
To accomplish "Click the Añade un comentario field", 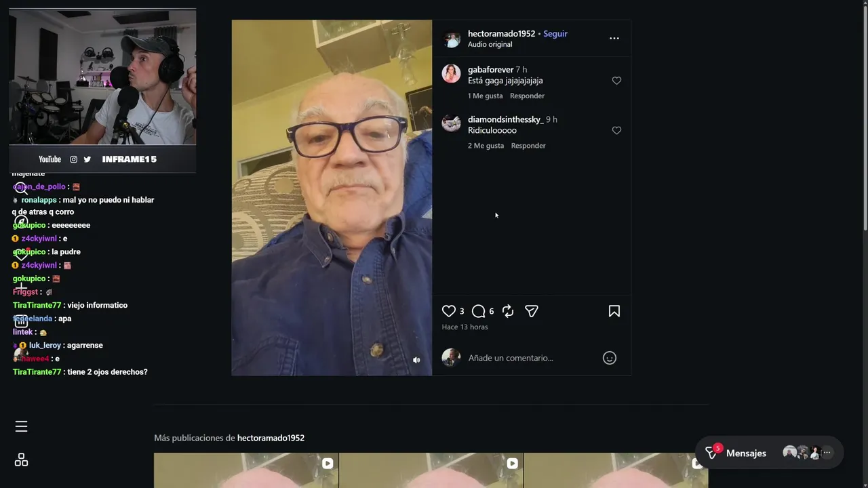I will 530,358.
